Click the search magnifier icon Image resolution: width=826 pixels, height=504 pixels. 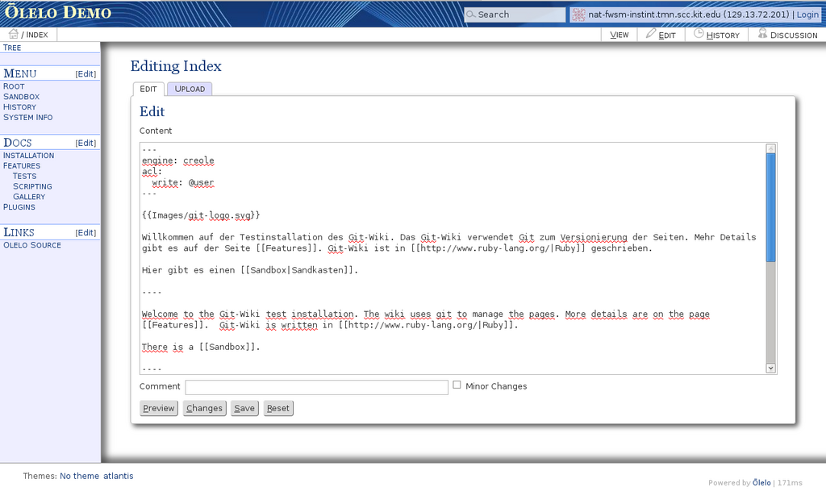point(471,15)
